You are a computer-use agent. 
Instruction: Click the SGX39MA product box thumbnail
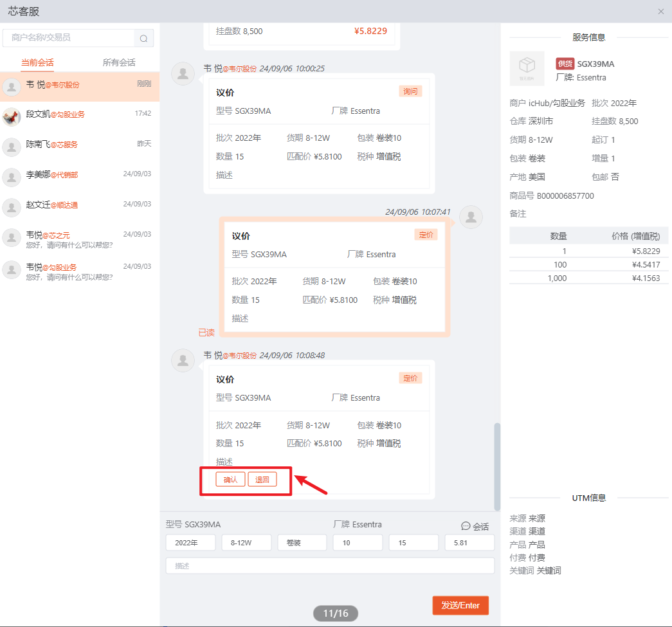527,68
